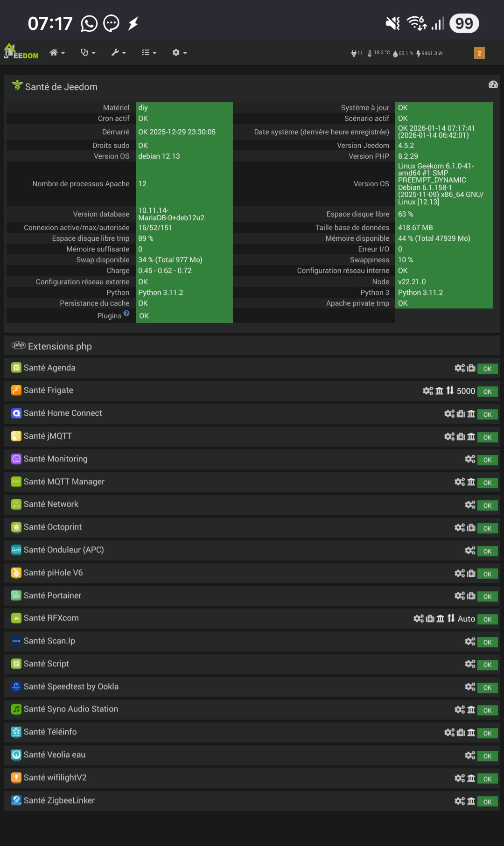Open the Santé Monitoring plugin link
The width and height of the screenshot is (504, 846).
[56, 459]
